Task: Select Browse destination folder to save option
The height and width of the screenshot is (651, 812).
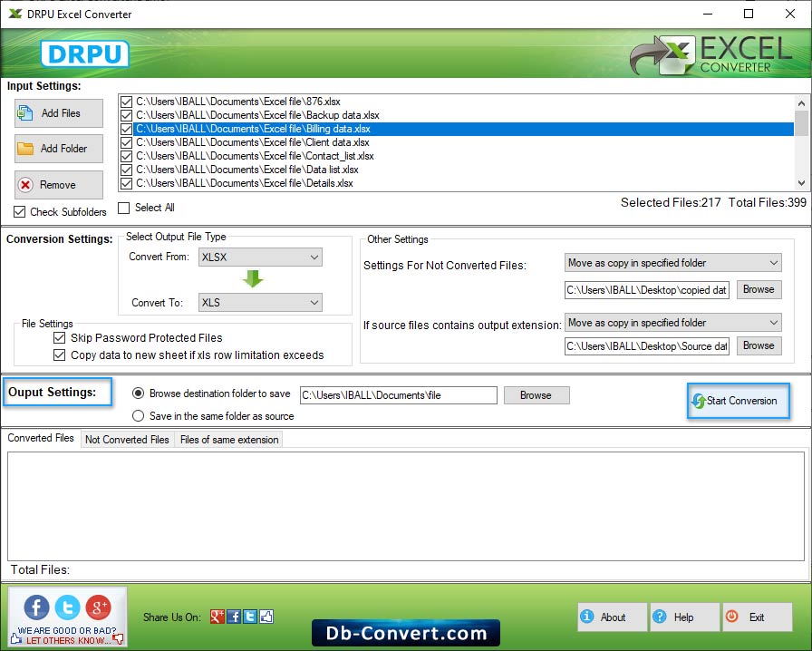Action: (x=138, y=394)
